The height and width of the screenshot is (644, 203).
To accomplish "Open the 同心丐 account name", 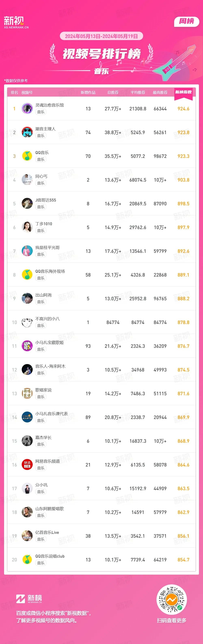I will coord(41,176).
